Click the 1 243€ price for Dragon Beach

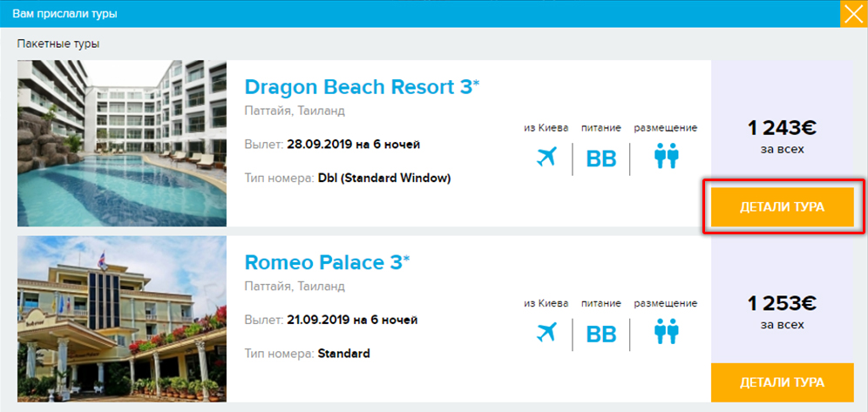coord(782,129)
